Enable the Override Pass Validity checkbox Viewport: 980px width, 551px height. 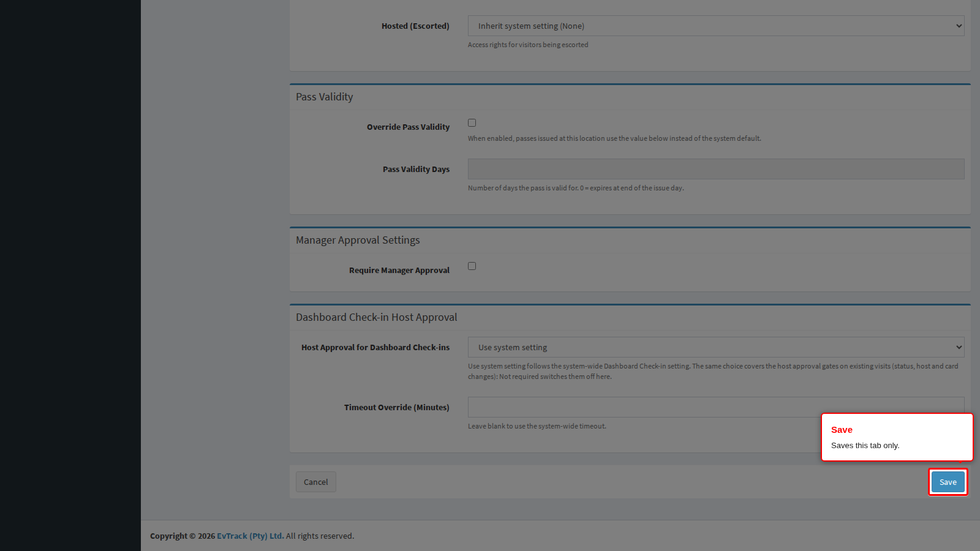472,122
